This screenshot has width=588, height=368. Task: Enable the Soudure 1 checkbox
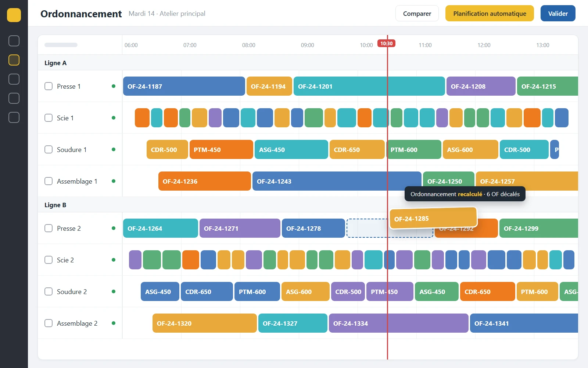click(49, 149)
